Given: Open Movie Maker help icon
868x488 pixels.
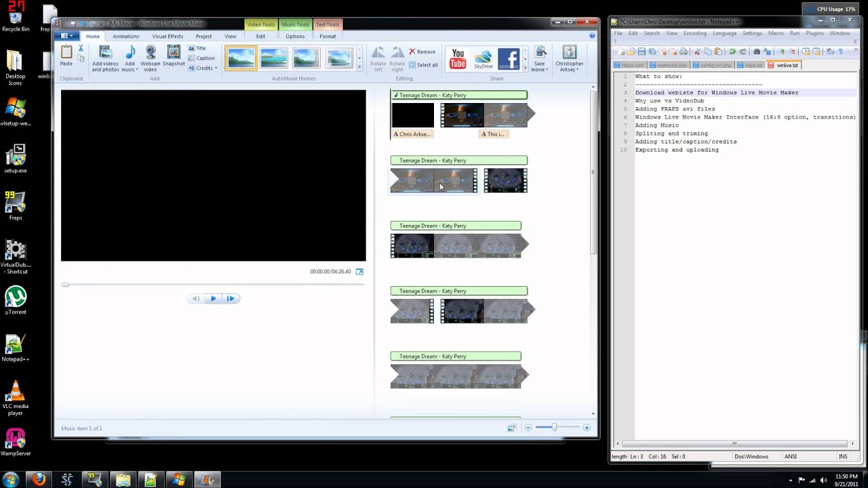Looking at the screenshot, I should (592, 36).
